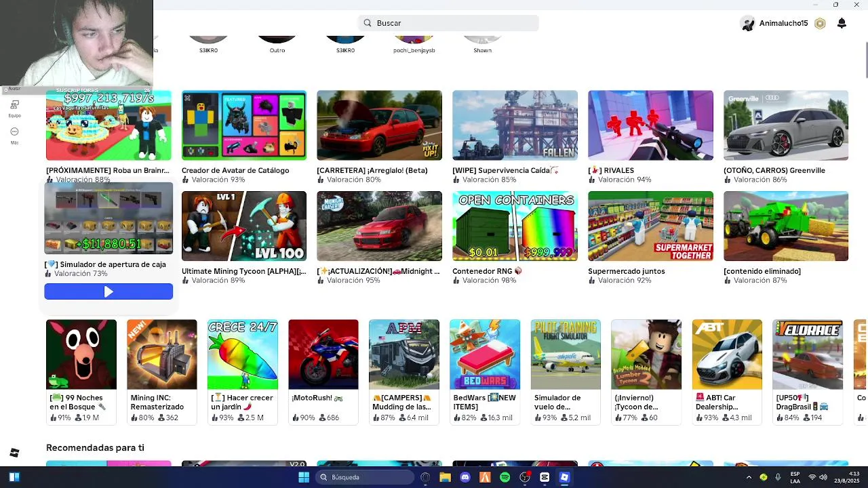This screenshot has height=488, width=868.
Task: Click the Roblox logo icon bottom-left
Action: click(14, 453)
